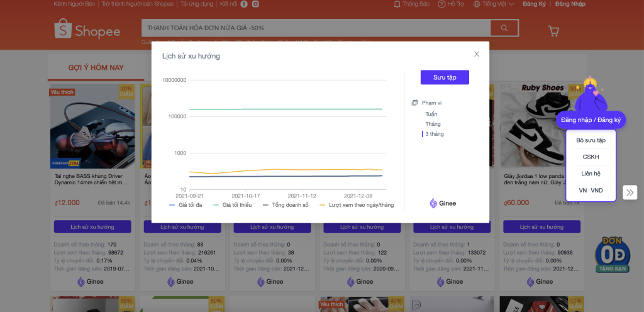Open Thông Báo notifications bell
The width and height of the screenshot is (644, 312).
tap(411, 4)
